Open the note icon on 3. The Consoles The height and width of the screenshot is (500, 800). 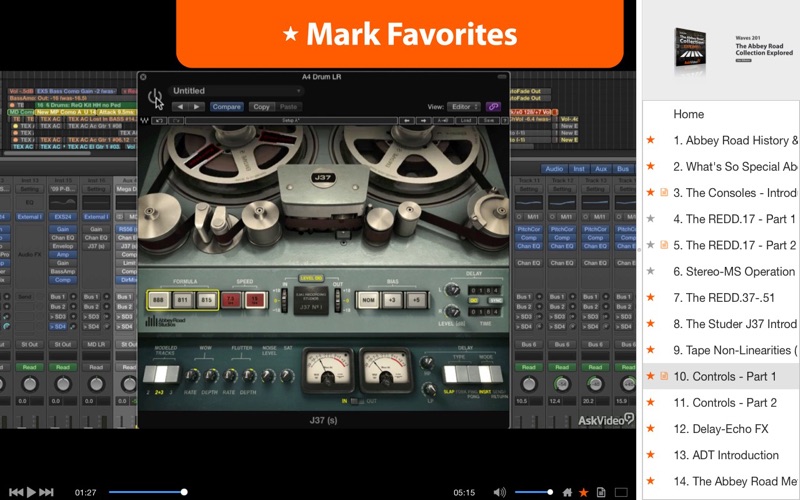click(x=664, y=192)
